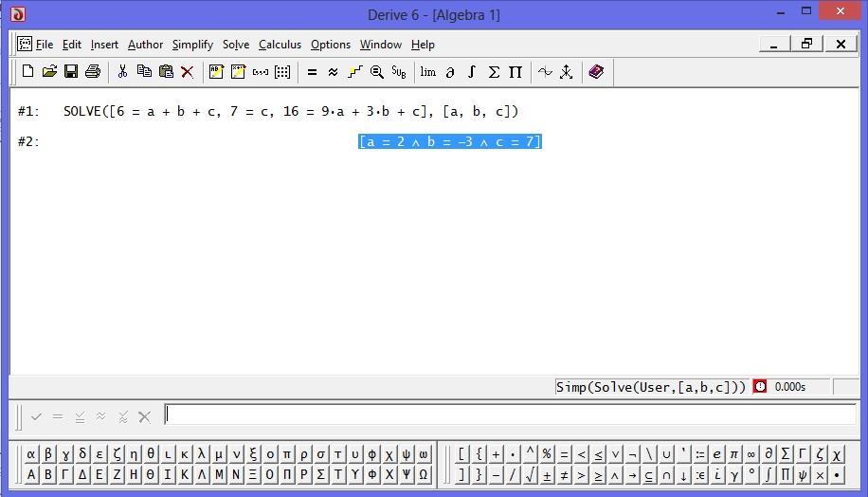
Task: Insert lowercase beta β from Greek palette
Action: pos(48,454)
